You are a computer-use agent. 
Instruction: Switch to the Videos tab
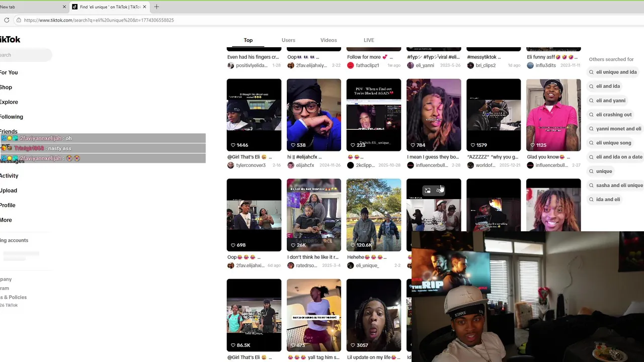tap(329, 40)
